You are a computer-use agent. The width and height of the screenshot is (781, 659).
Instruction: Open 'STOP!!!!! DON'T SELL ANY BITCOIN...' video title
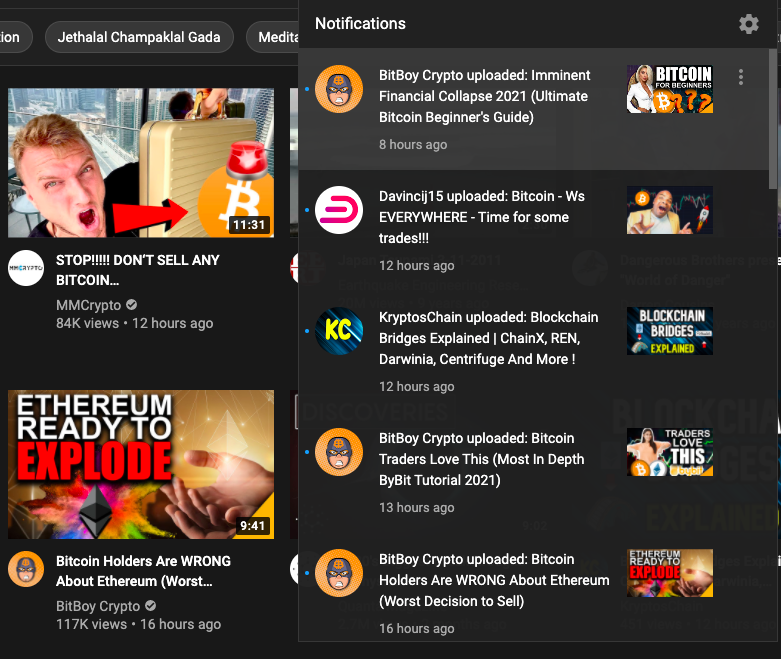pyautogui.click(x=137, y=270)
